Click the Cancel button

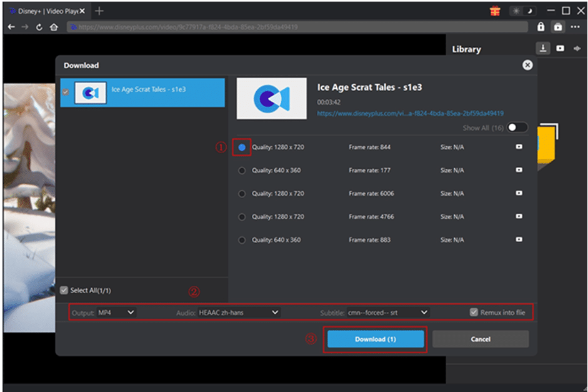480,339
